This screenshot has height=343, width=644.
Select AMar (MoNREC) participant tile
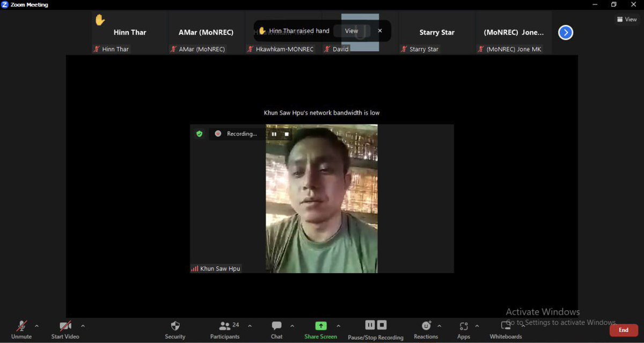pyautogui.click(x=206, y=33)
